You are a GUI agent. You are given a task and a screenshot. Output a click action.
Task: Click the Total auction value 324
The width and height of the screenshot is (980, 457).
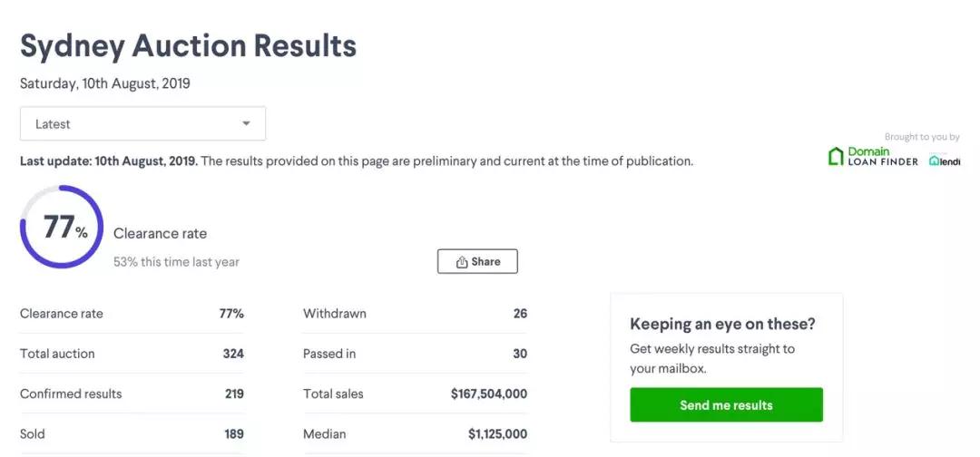point(233,354)
